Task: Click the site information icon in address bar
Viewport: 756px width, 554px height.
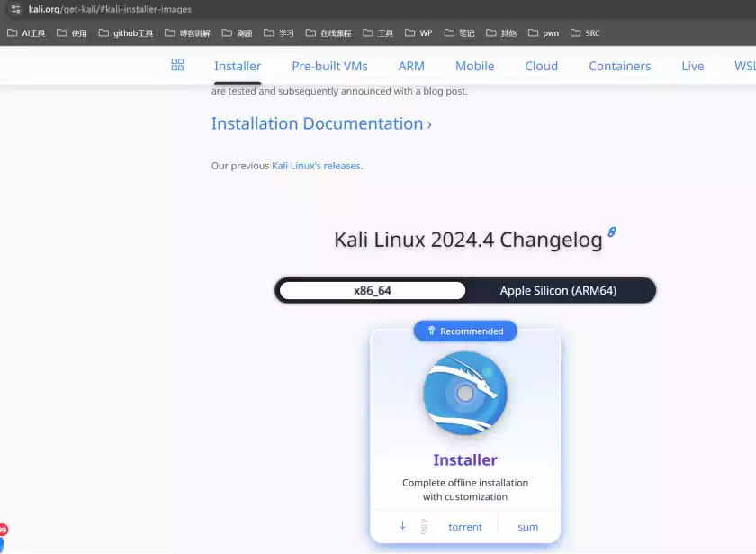Action: coord(15,9)
